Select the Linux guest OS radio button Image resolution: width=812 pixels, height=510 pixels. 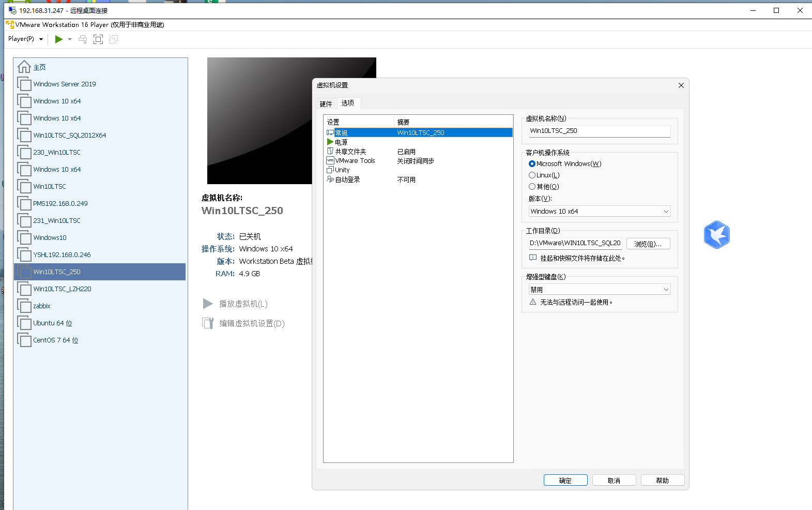pos(532,175)
